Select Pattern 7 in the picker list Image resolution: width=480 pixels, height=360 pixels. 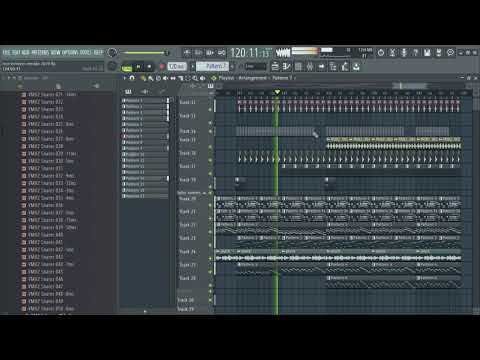[x=145, y=136]
